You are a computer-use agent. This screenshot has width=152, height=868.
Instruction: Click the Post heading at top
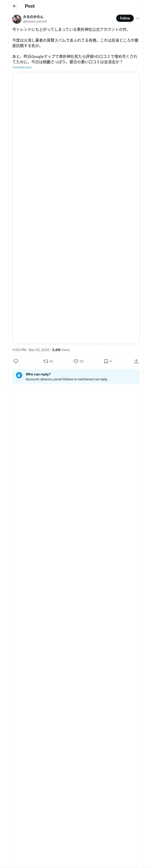pos(30,6)
